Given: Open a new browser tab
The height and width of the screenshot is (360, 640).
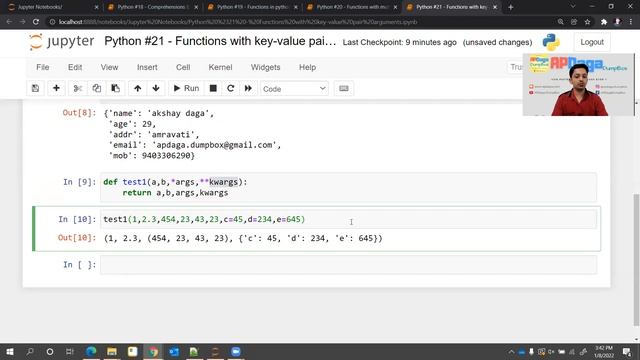Looking at the screenshot, I should click(x=511, y=7).
